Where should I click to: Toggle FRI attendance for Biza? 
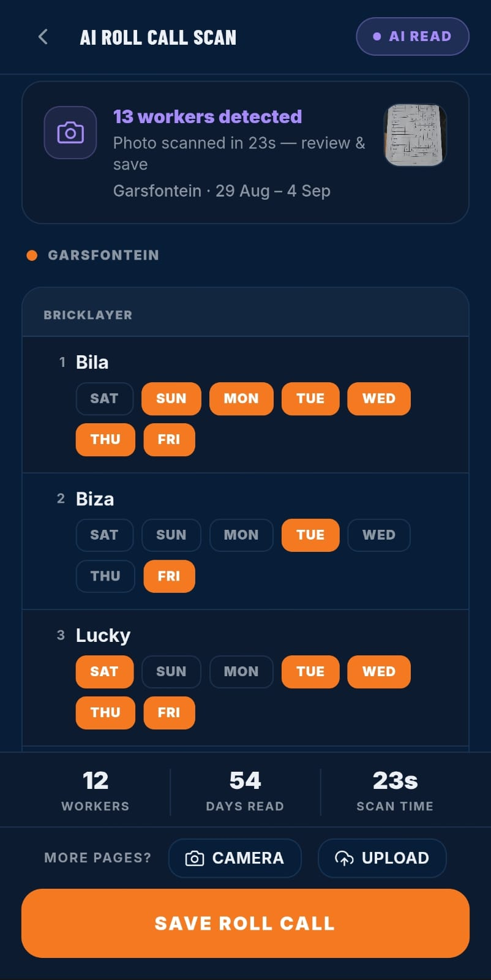169,576
